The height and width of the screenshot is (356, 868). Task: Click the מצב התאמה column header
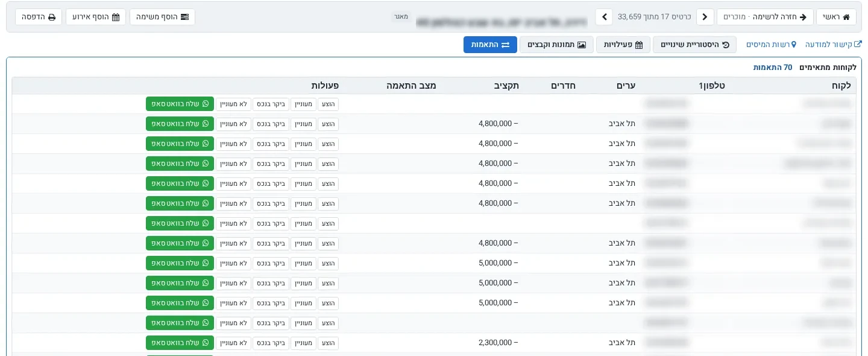[x=411, y=86]
